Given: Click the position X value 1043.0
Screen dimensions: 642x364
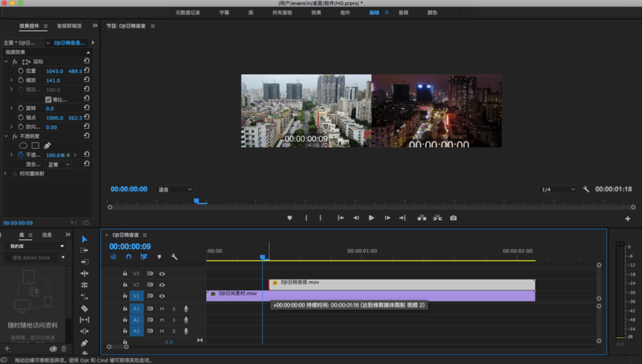Looking at the screenshot, I should click(x=54, y=71).
